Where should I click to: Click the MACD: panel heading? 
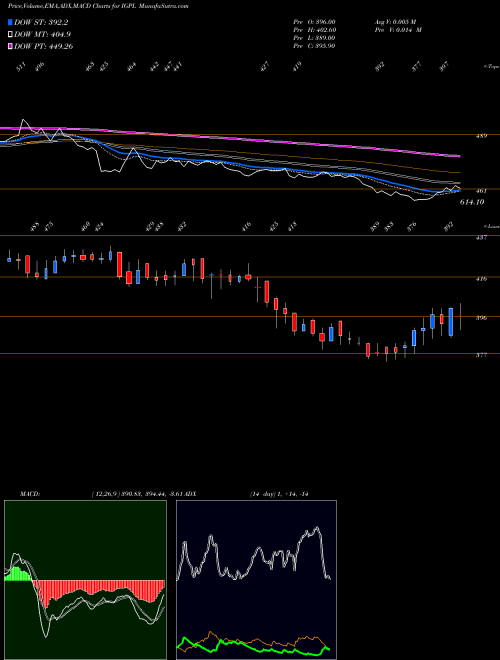tap(29, 494)
